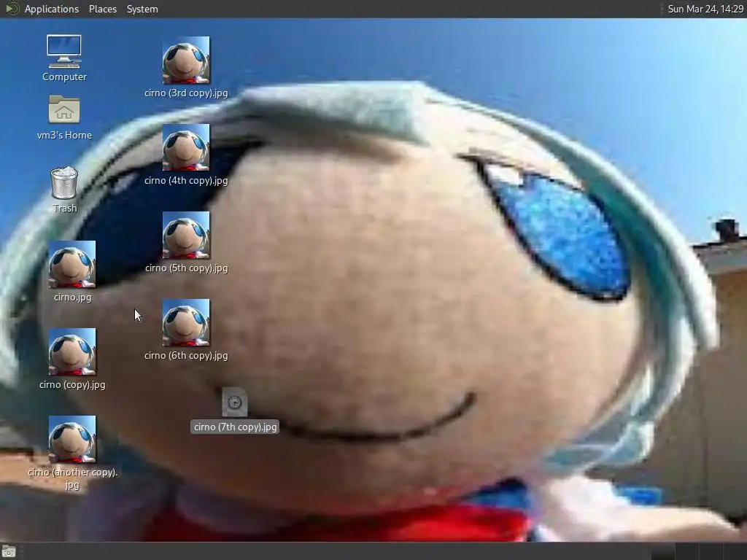Click the MATE logo icon in top panel

click(x=12, y=9)
